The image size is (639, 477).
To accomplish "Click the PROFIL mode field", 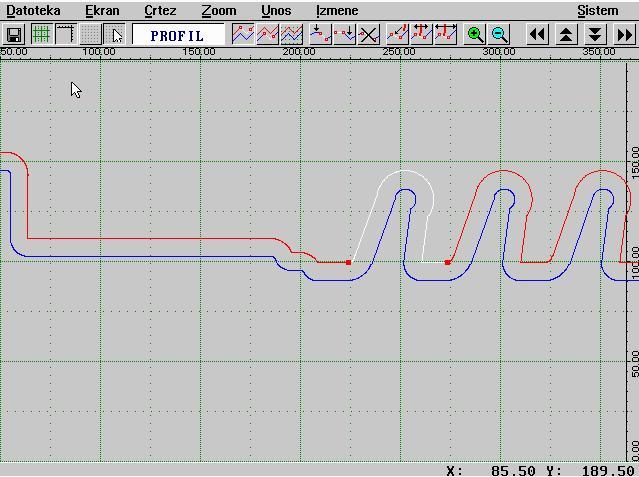I will click(x=178, y=35).
